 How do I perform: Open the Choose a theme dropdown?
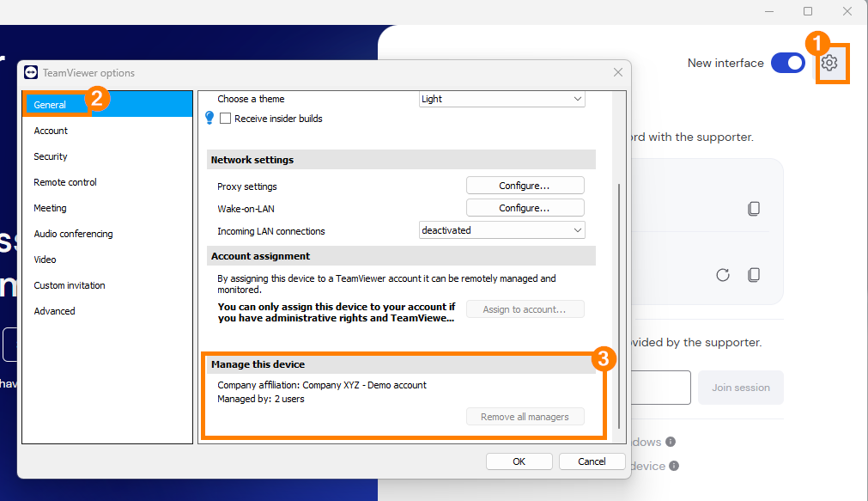(501, 99)
